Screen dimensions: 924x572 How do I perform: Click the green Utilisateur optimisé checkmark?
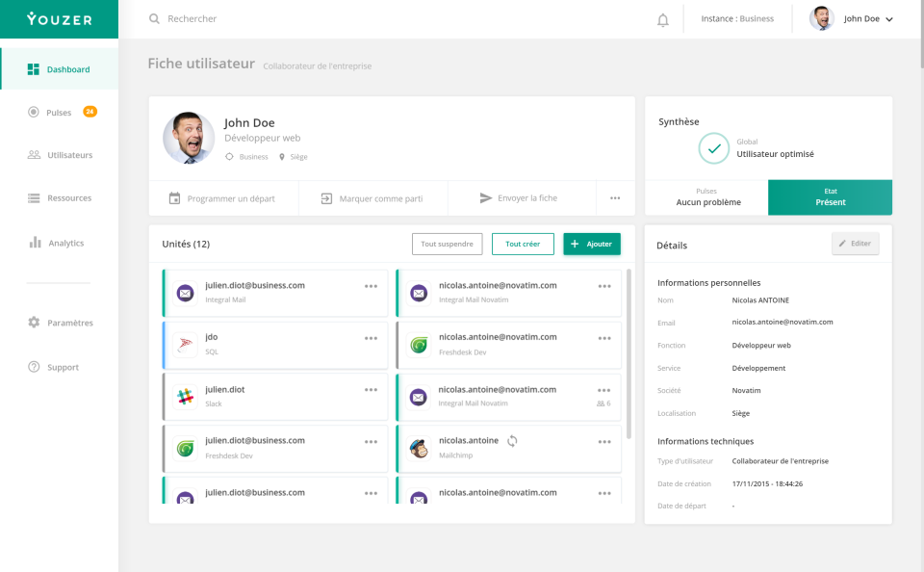[713, 149]
